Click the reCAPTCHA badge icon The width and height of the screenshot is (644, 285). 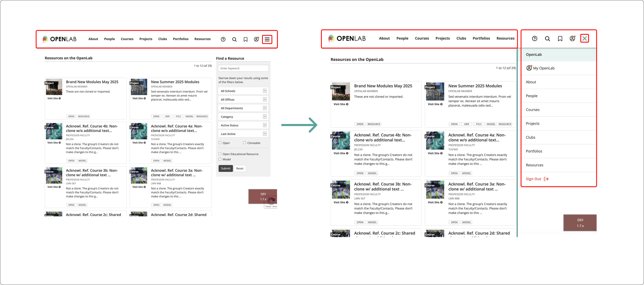(x=271, y=201)
